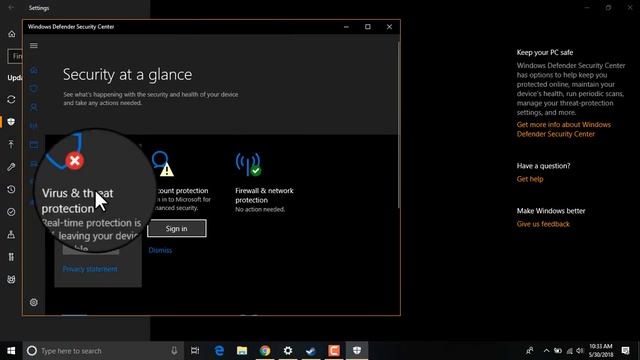The height and width of the screenshot is (360, 640).
Task: Switch to Settings gear on taskbar
Action: coord(288,351)
